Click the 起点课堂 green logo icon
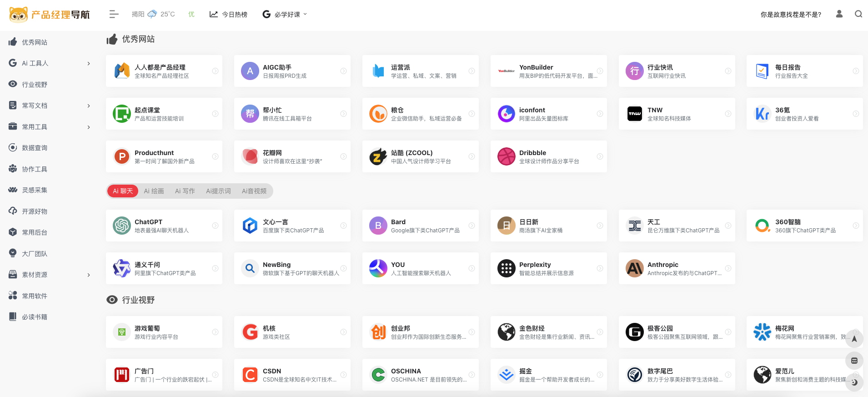Image resolution: width=868 pixels, height=397 pixels. click(122, 114)
